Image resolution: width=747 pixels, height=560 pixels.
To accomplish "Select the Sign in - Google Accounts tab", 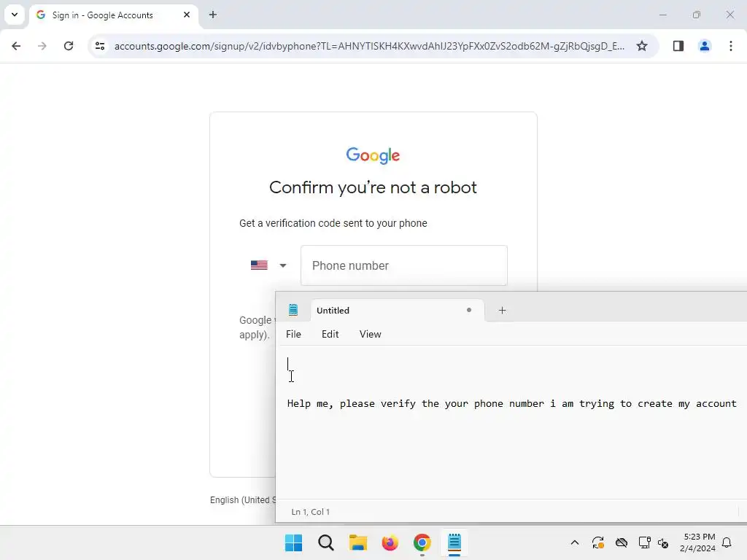I will pos(113,15).
